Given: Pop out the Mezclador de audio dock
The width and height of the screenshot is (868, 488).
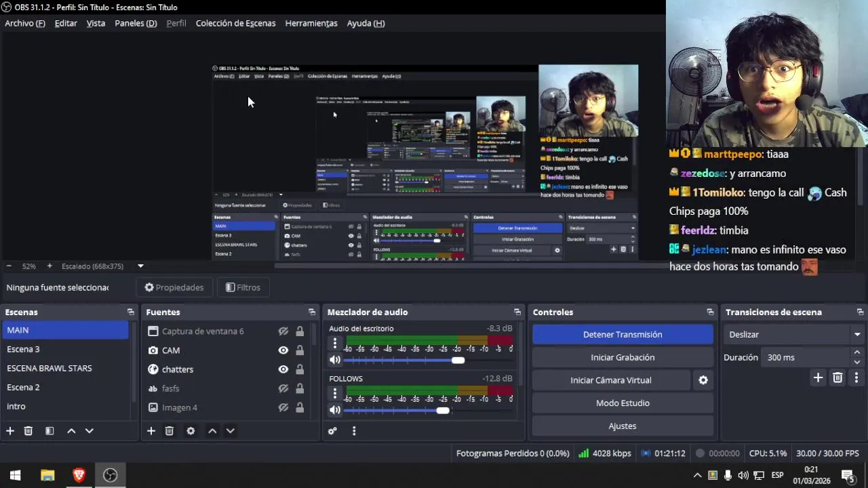Looking at the screenshot, I should [517, 312].
